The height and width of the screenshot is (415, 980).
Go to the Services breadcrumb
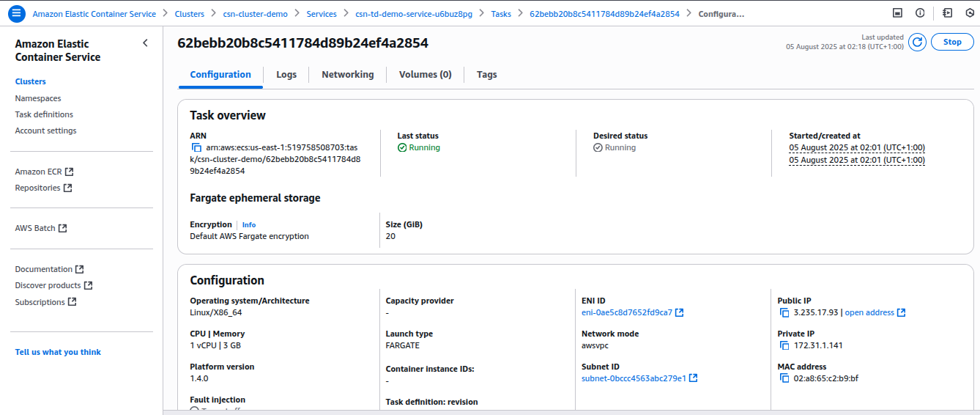coord(322,14)
